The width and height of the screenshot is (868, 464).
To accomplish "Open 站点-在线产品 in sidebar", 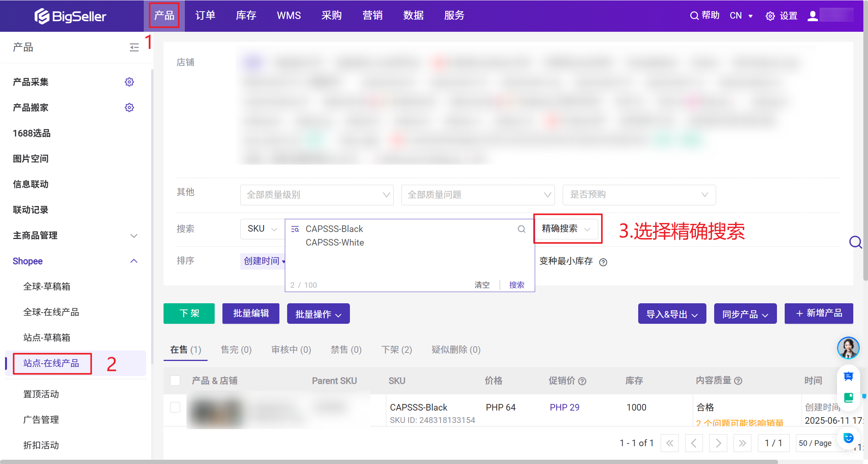I will coord(51,363).
